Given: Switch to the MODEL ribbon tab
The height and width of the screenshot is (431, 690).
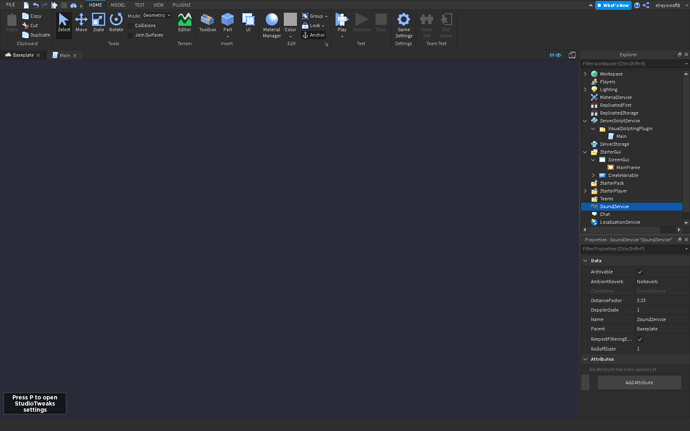Looking at the screenshot, I should point(118,5).
